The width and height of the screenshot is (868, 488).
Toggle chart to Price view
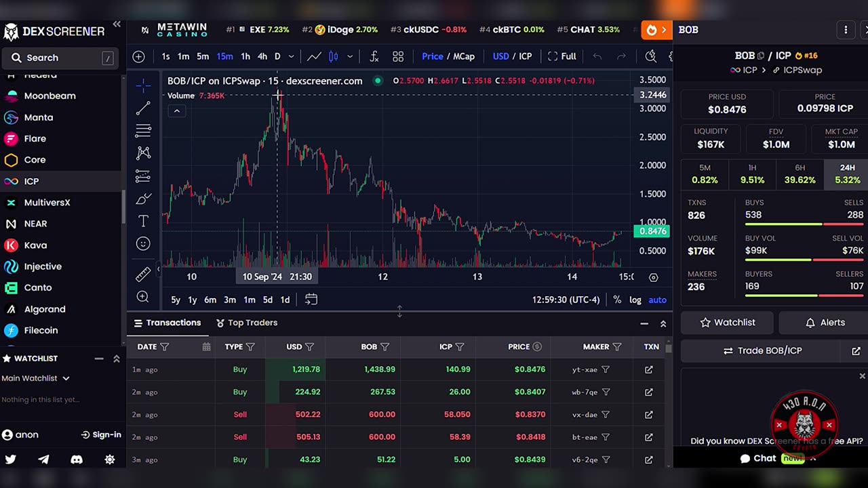tap(432, 56)
